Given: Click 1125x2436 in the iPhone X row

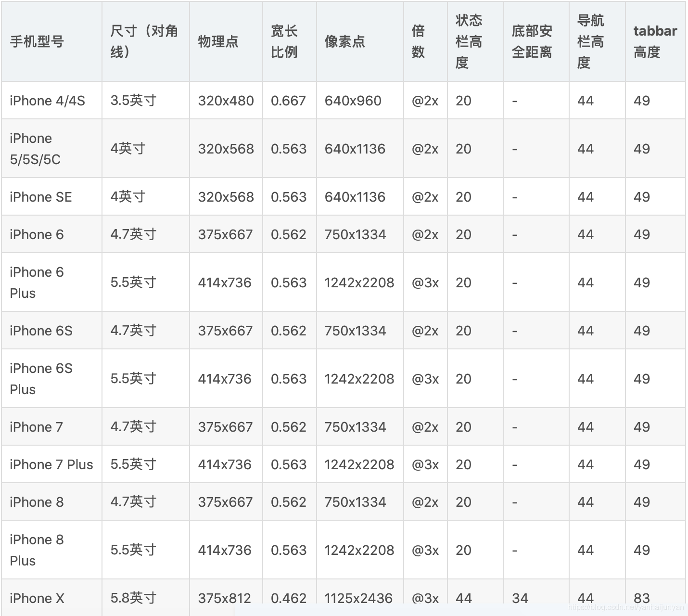Looking at the screenshot, I should click(x=358, y=598).
